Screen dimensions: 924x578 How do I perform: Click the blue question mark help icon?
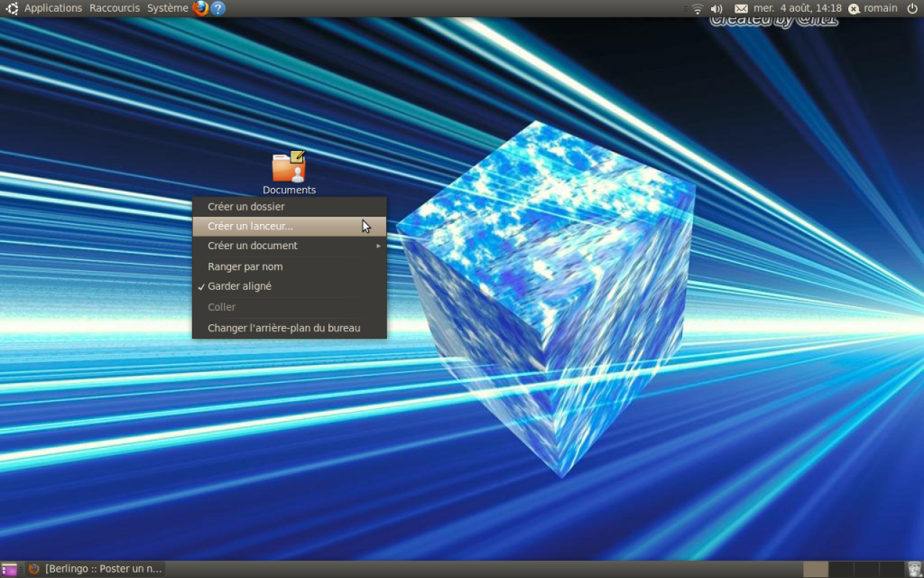tap(218, 8)
